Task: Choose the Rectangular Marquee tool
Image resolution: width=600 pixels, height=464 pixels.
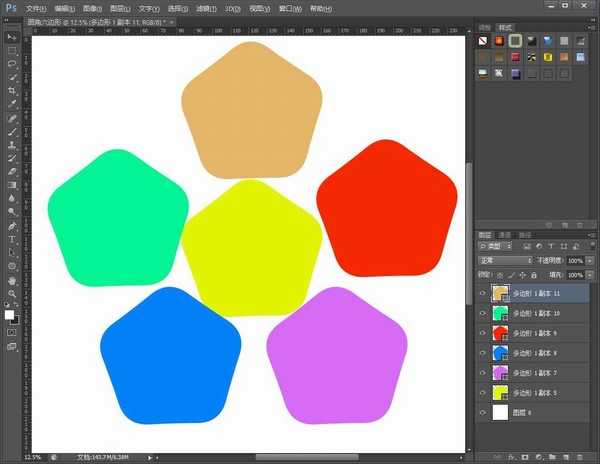Action: (x=12, y=49)
